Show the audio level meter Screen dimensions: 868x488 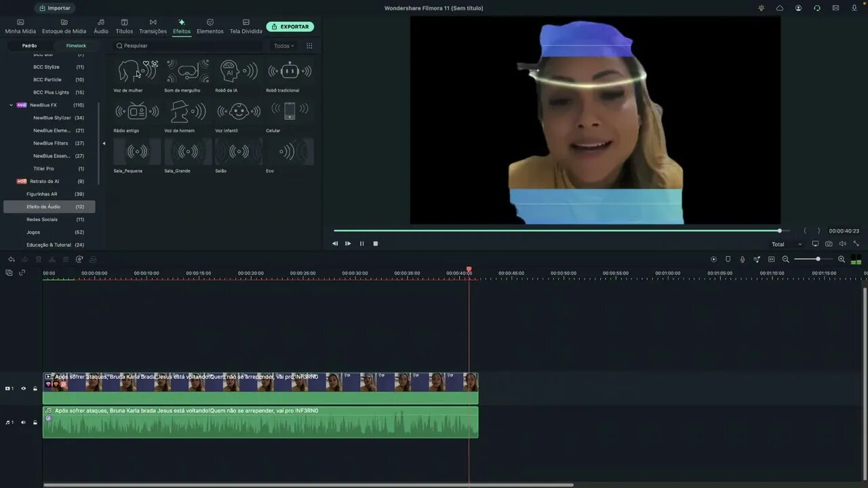pyautogui.click(x=856, y=260)
